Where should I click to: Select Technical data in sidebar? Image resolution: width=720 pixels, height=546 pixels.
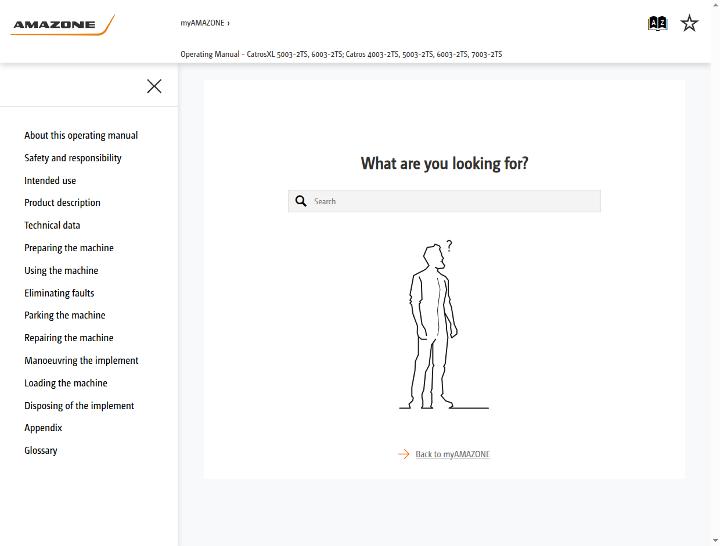pos(52,225)
